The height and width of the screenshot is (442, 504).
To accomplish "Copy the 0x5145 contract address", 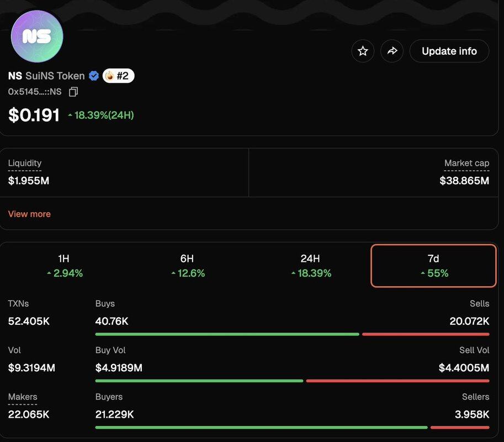I will click(73, 92).
